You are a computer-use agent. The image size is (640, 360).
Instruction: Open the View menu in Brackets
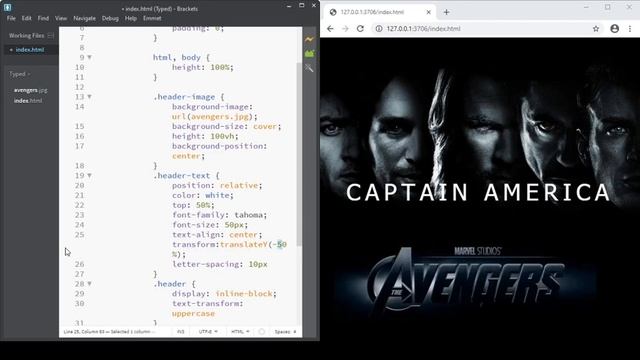(61, 18)
